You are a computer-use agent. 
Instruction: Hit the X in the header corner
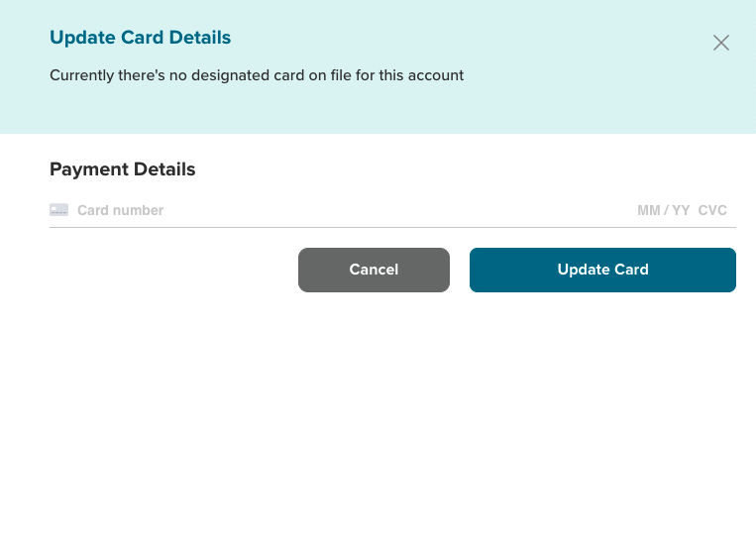pyautogui.click(x=721, y=43)
